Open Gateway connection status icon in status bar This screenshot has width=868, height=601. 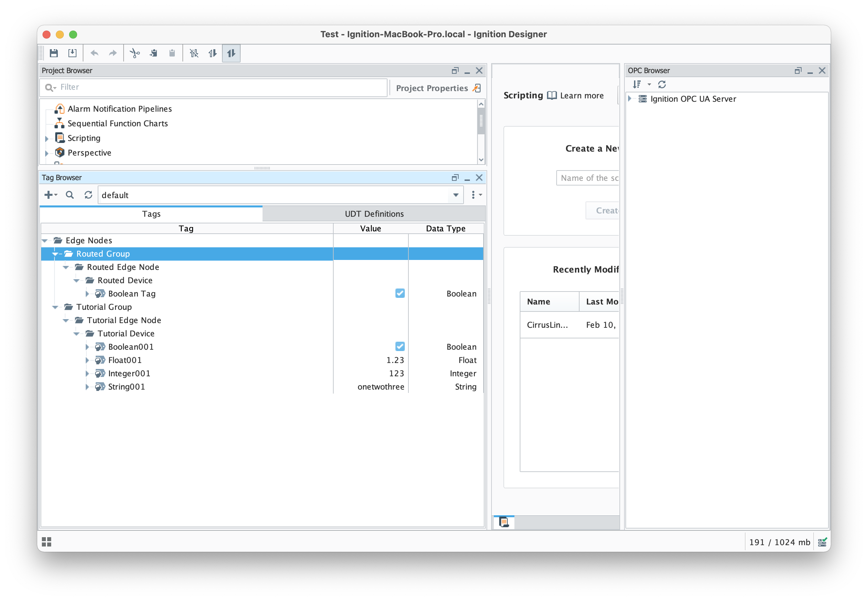(822, 542)
